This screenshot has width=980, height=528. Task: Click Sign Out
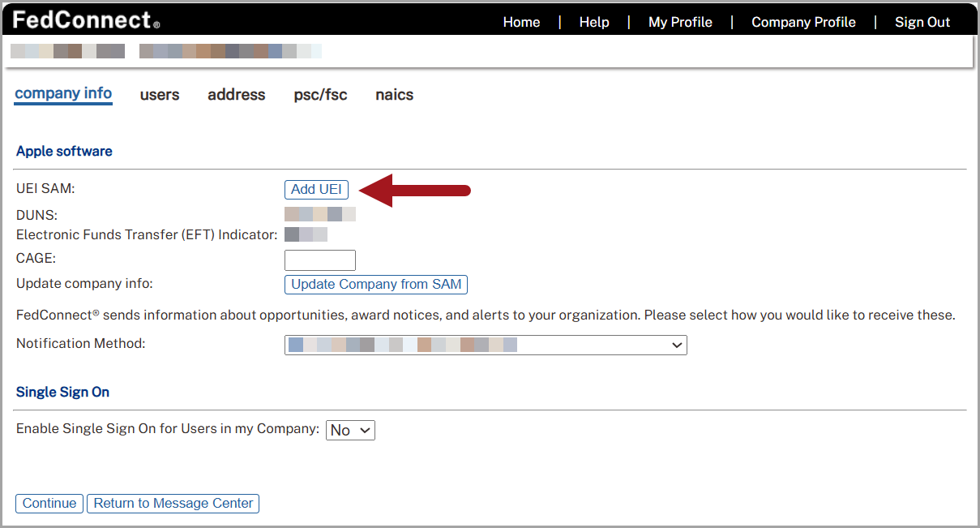(x=922, y=22)
